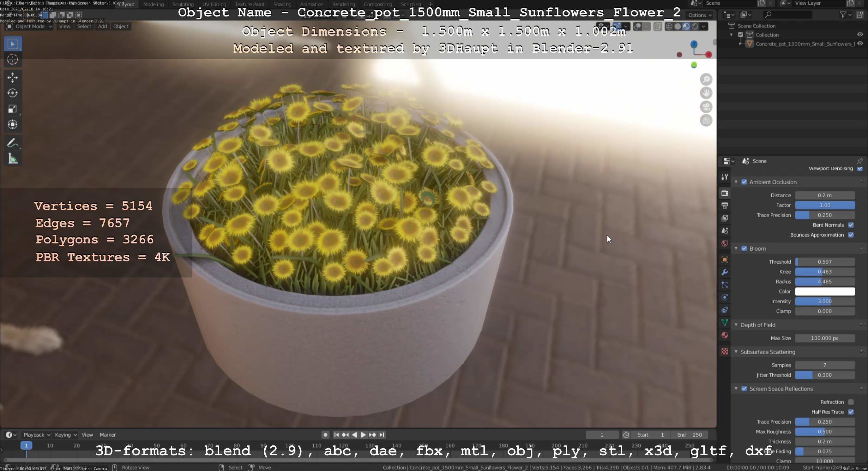The width and height of the screenshot is (868, 471).
Task: Click the timeline play button
Action: point(363,435)
